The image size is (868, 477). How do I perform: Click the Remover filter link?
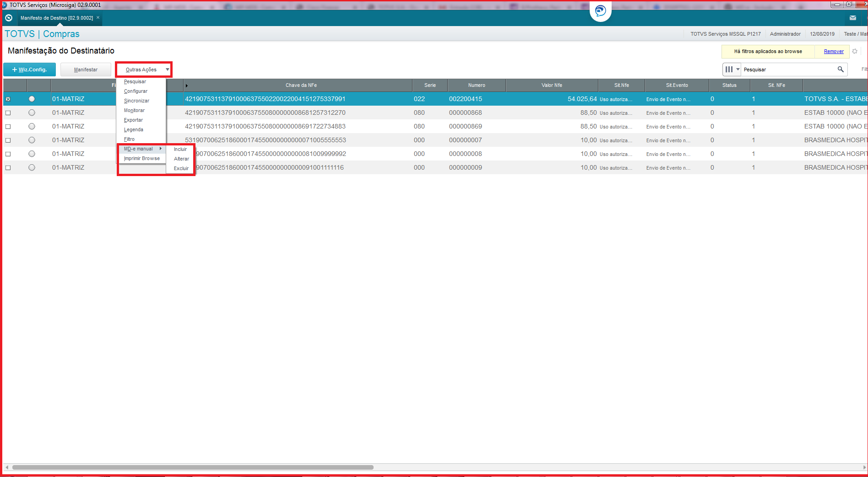[834, 51]
